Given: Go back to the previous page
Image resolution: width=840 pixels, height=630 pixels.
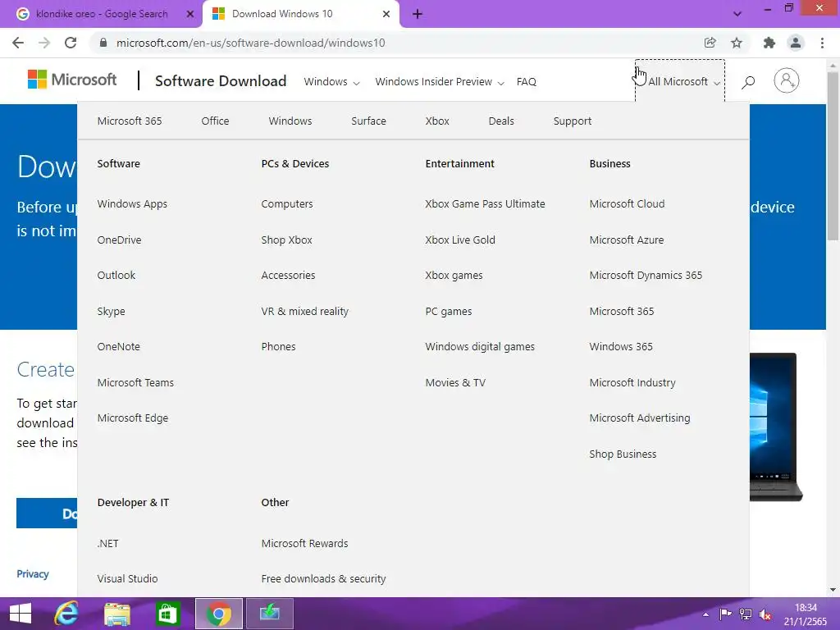Looking at the screenshot, I should [x=18, y=43].
